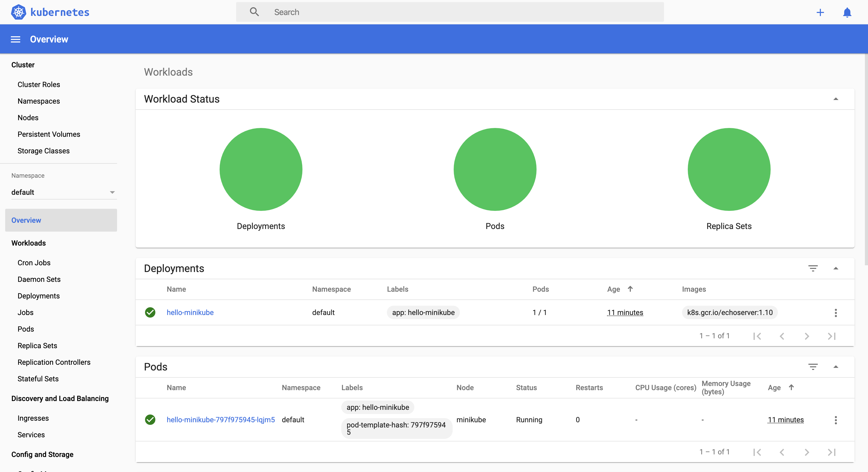Toggle the hamburger menu sidebar
This screenshot has height=472, width=868.
(x=16, y=39)
